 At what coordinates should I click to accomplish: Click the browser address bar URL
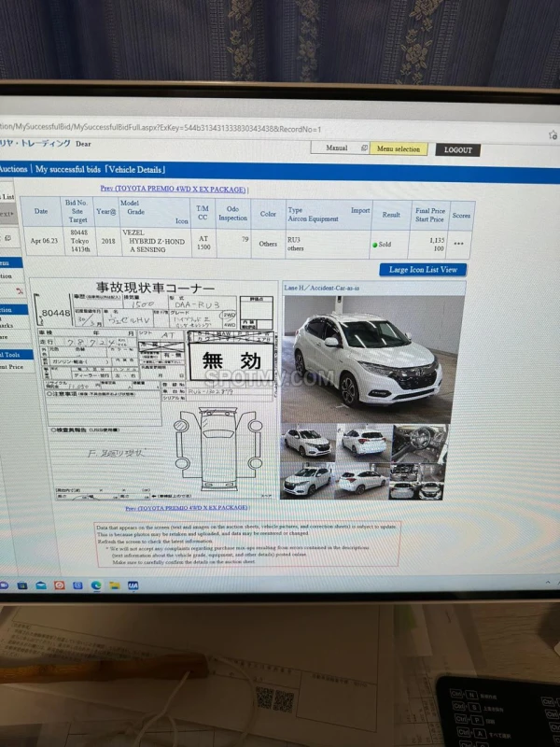161,128
